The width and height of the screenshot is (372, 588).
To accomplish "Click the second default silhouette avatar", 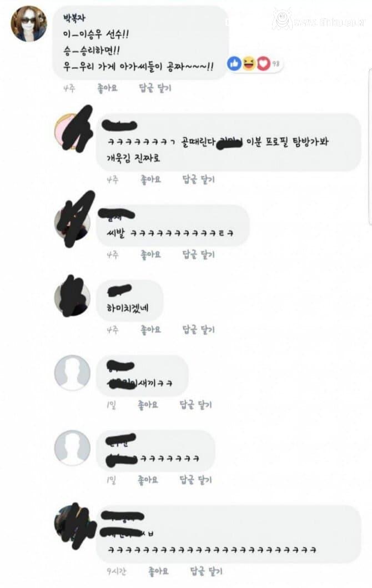I will [72, 448].
